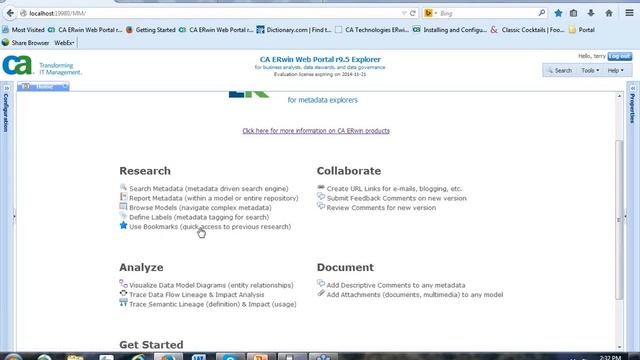Go to the browser home page icon
Viewport: 640px width, 360px height.
click(609, 13)
